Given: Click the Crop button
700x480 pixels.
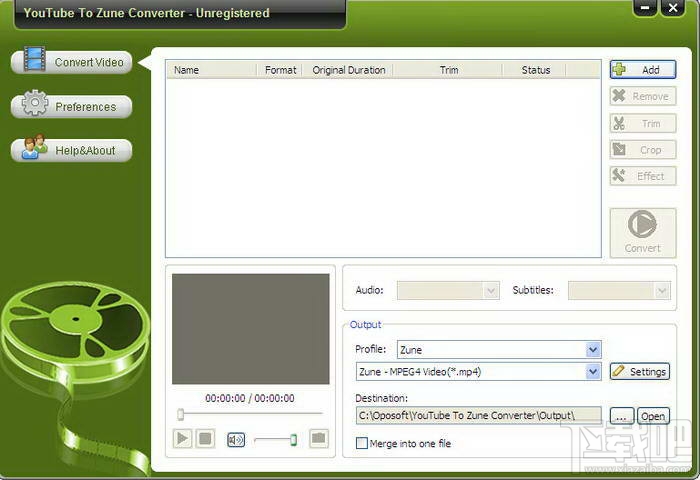Looking at the screenshot, I should pyautogui.click(x=643, y=150).
